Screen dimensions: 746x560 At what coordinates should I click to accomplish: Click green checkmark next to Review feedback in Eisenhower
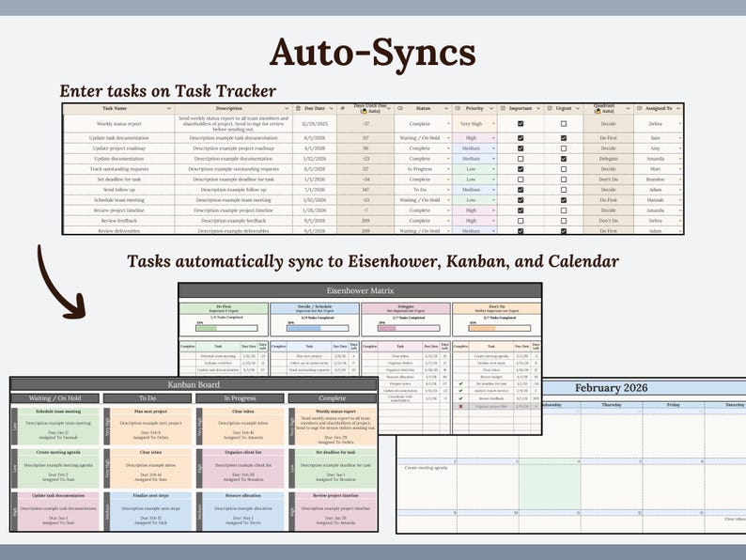tap(460, 398)
